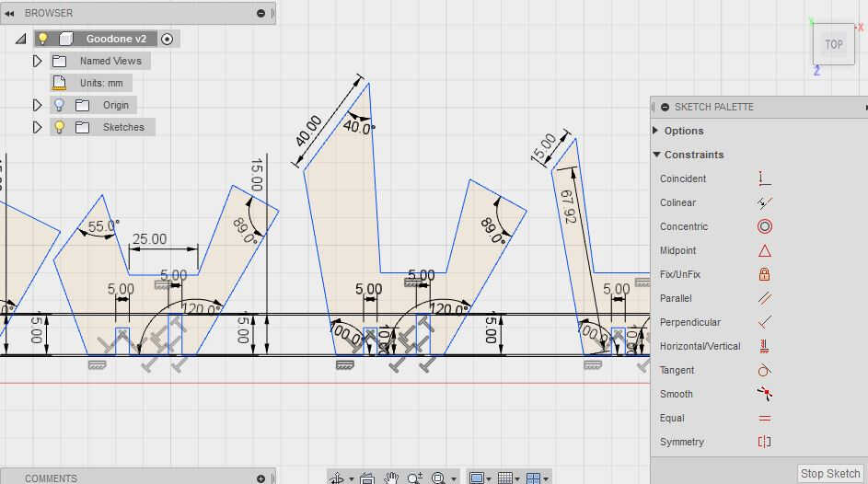Image resolution: width=868 pixels, height=484 pixels.
Task: Toggle visibility lightbulb for Goodone v2
Action: pos(42,39)
